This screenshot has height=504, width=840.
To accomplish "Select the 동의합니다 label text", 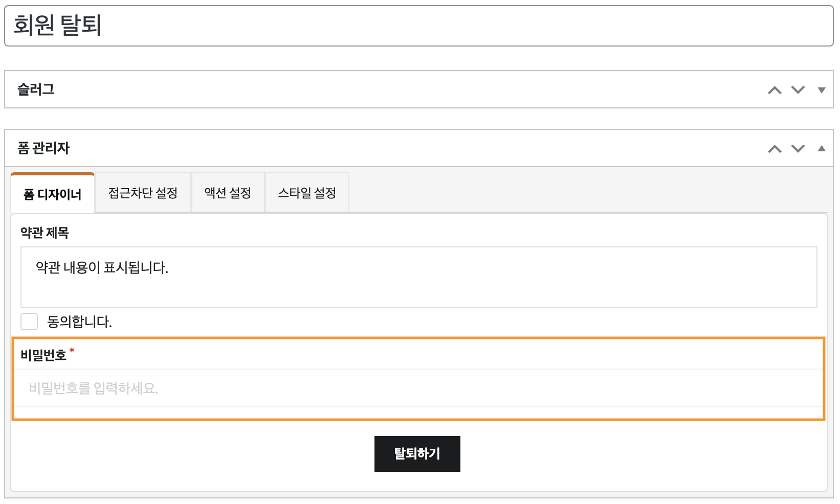I will 79,322.
